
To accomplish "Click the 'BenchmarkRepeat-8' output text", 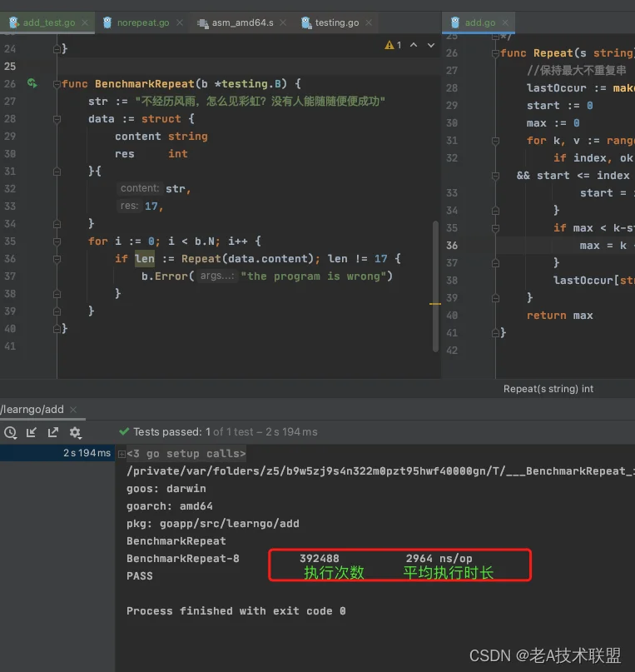I will 183,559.
